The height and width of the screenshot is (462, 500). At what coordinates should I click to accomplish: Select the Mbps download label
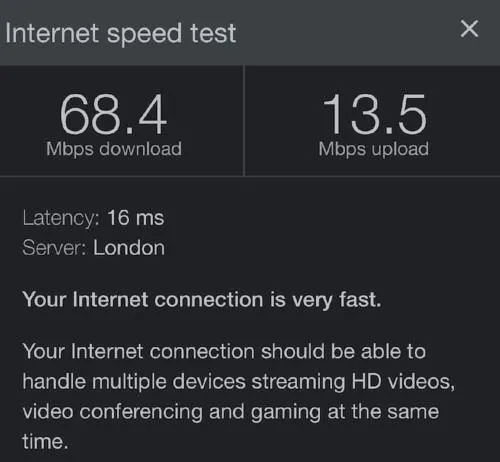pyautogui.click(x=114, y=149)
